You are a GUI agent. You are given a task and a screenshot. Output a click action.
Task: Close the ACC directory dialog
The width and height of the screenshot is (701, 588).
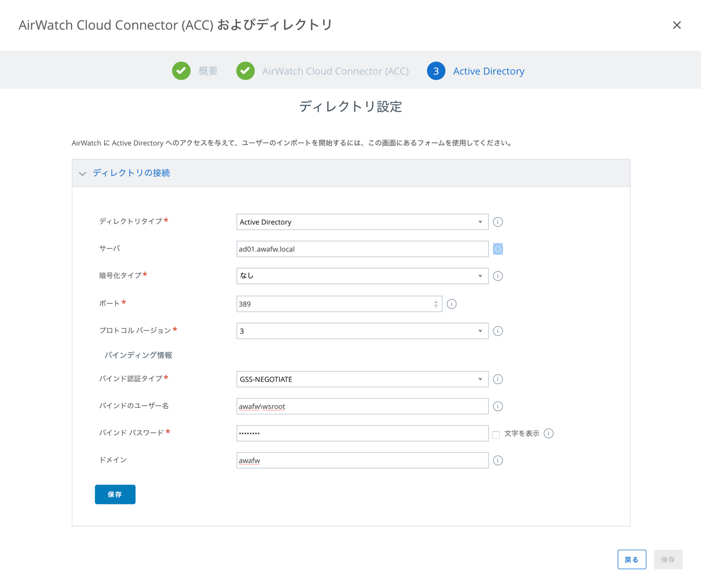(677, 25)
